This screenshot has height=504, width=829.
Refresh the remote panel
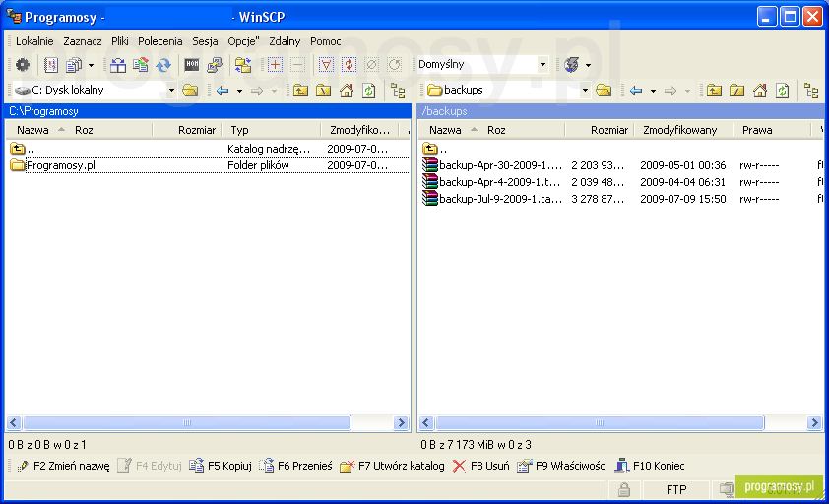(783, 91)
